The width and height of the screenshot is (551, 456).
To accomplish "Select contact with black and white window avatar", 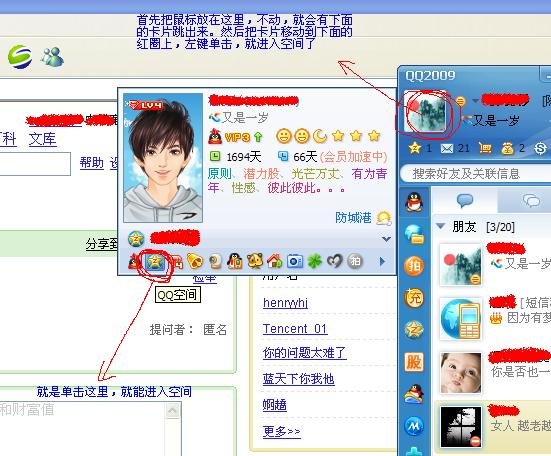I will (460, 427).
